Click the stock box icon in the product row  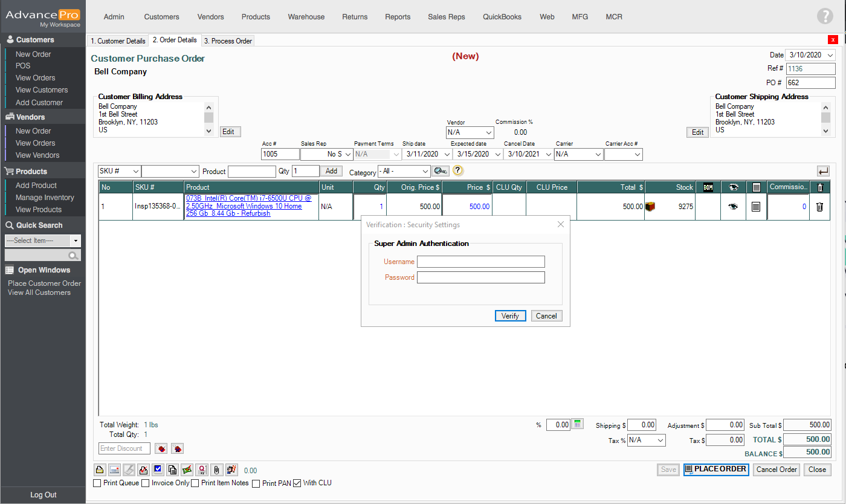[x=651, y=207]
